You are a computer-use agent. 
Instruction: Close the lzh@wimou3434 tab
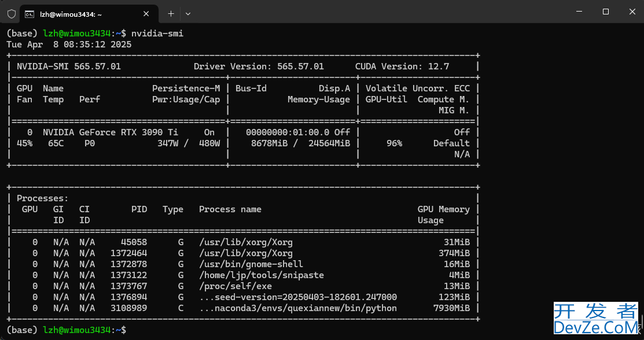click(146, 14)
